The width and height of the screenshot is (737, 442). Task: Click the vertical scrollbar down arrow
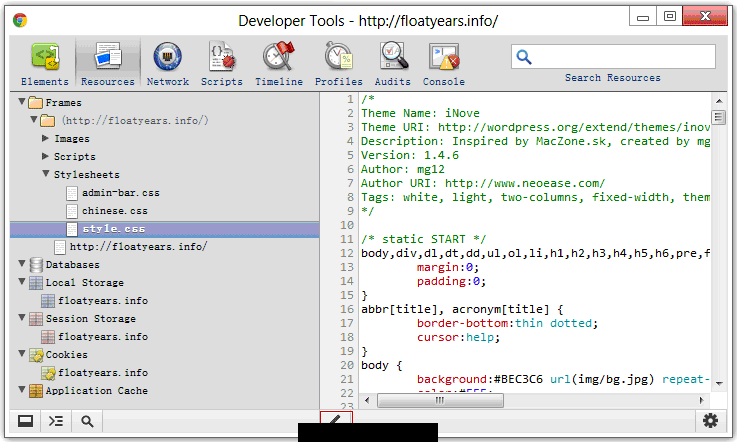point(719,383)
